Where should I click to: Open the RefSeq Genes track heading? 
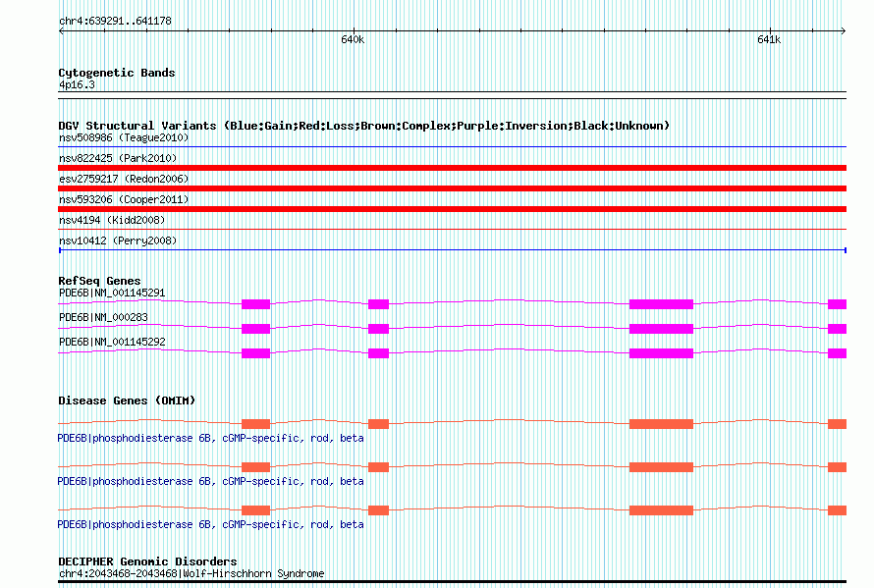pos(99,281)
